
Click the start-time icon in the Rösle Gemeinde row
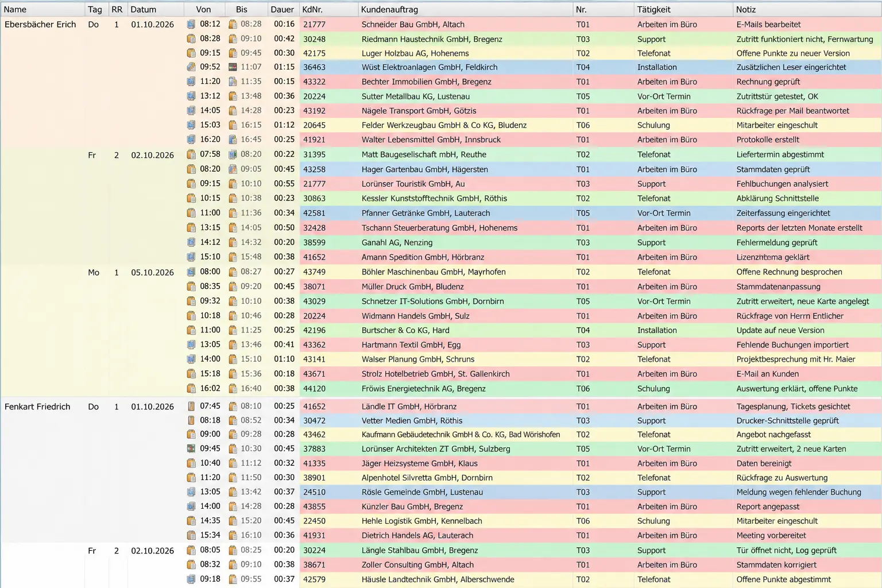(191, 492)
